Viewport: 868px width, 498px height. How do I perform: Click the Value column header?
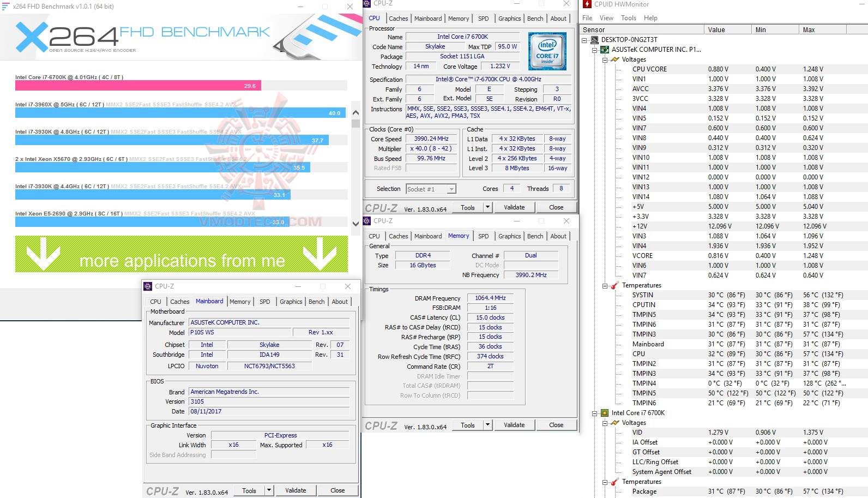728,30
